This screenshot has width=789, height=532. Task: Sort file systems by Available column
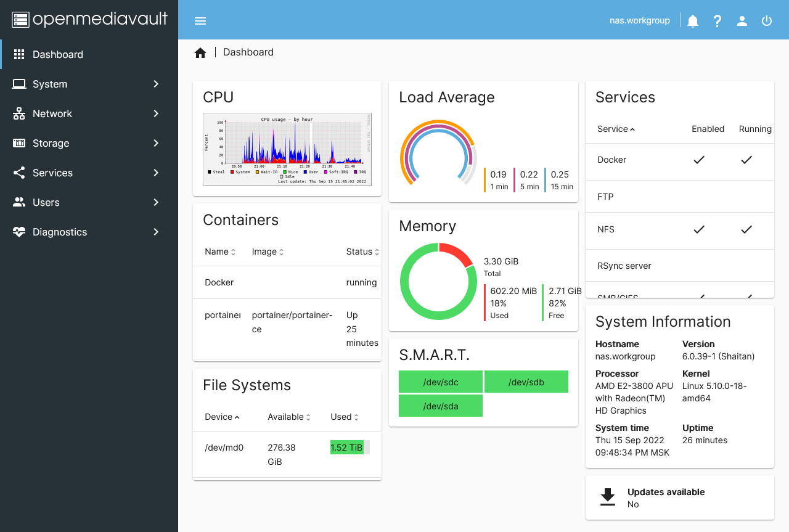[x=290, y=417]
